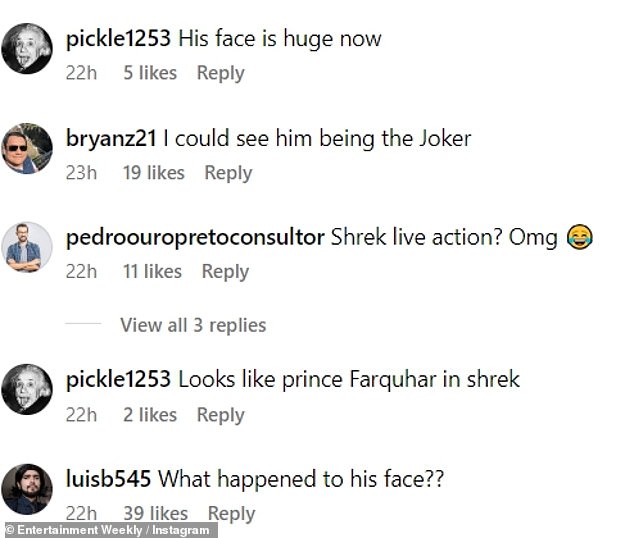Open pedroouropretoconsultor username link
Screen dimensions: 634x538
point(195,237)
